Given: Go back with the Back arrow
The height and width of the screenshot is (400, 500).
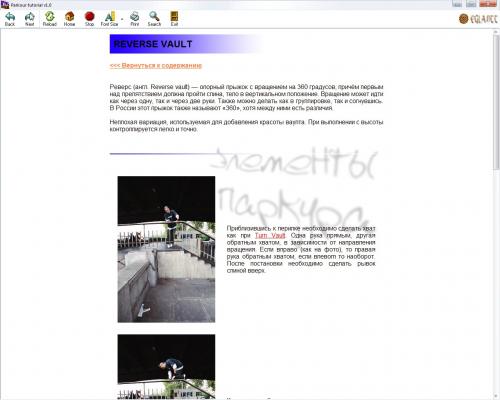Looking at the screenshot, I should [10, 19].
